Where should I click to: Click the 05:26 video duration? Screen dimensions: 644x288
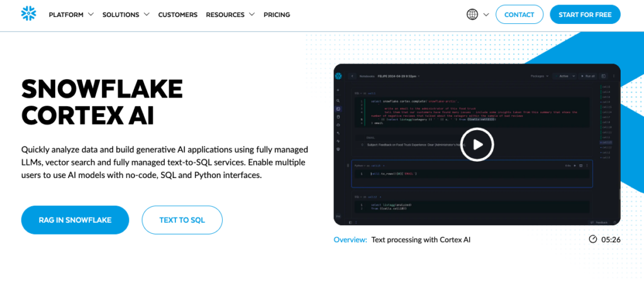[x=610, y=240]
